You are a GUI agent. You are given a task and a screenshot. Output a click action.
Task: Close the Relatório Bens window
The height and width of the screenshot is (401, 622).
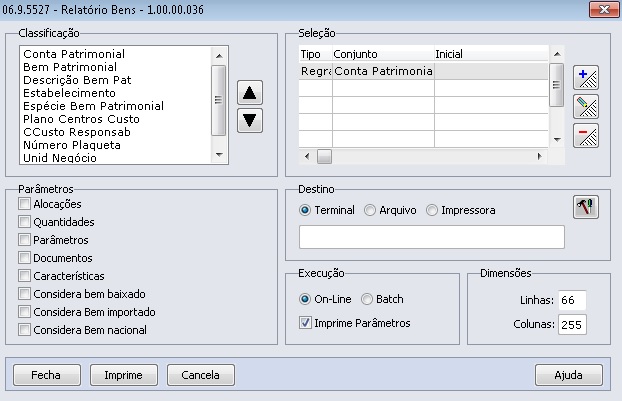[x=604, y=10]
